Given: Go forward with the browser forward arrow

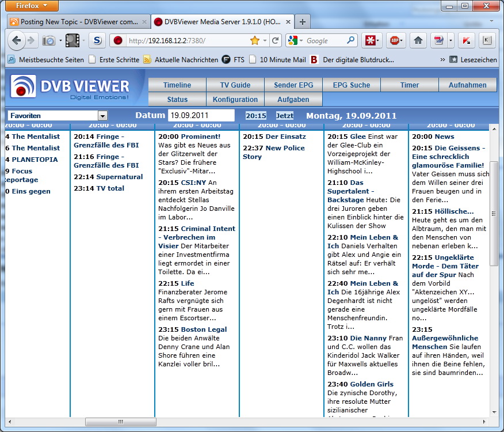Looking at the screenshot, I should [31, 40].
